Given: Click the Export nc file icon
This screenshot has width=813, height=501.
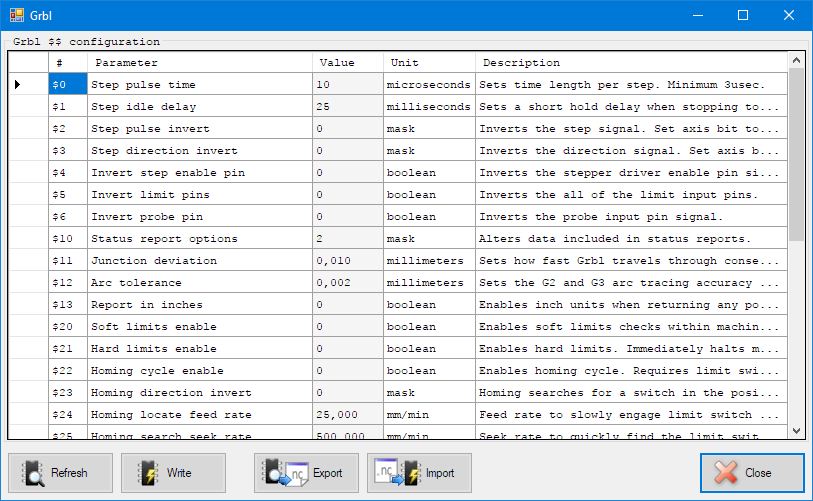Looking at the screenshot, I should point(288,473).
